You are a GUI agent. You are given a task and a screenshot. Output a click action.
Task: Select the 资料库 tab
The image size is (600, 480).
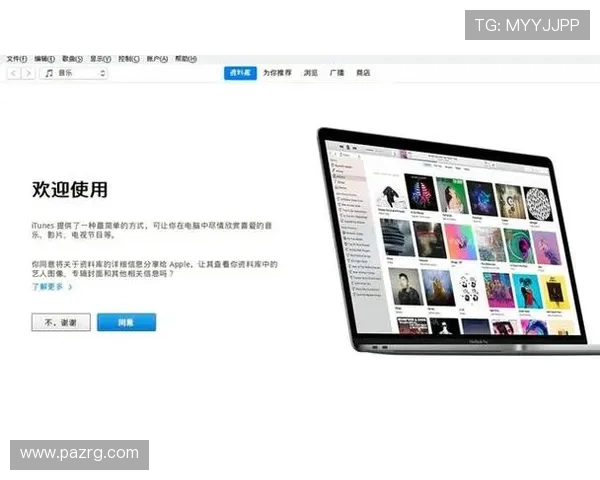pyautogui.click(x=240, y=73)
